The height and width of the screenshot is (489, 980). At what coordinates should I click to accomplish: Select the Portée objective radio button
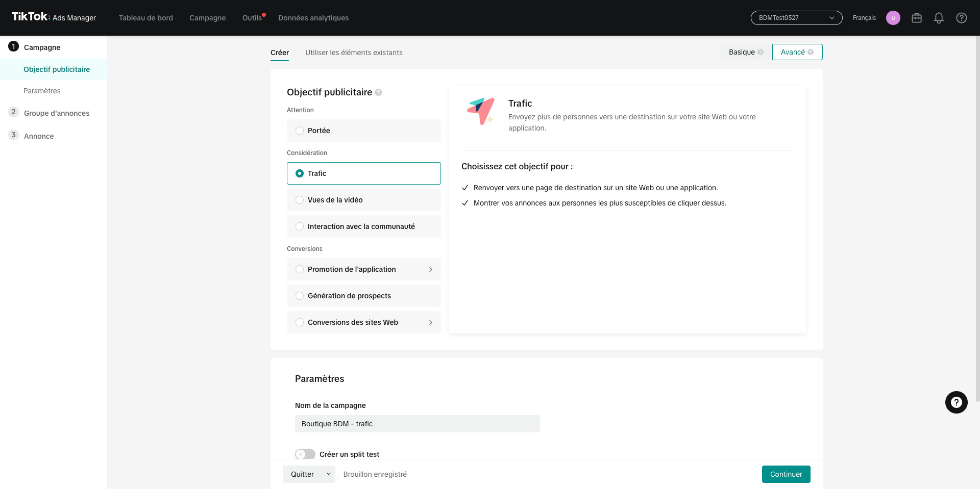[x=300, y=131]
